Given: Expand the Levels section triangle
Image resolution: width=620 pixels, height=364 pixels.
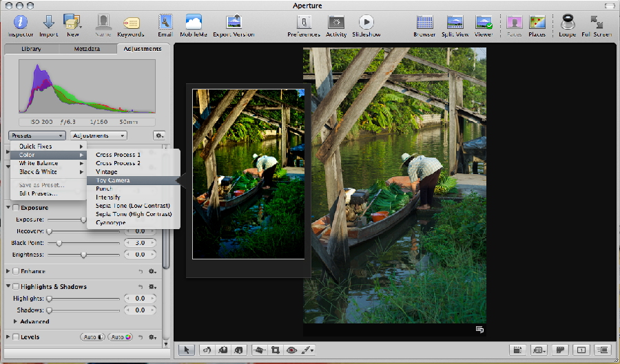Looking at the screenshot, I should (x=8, y=337).
